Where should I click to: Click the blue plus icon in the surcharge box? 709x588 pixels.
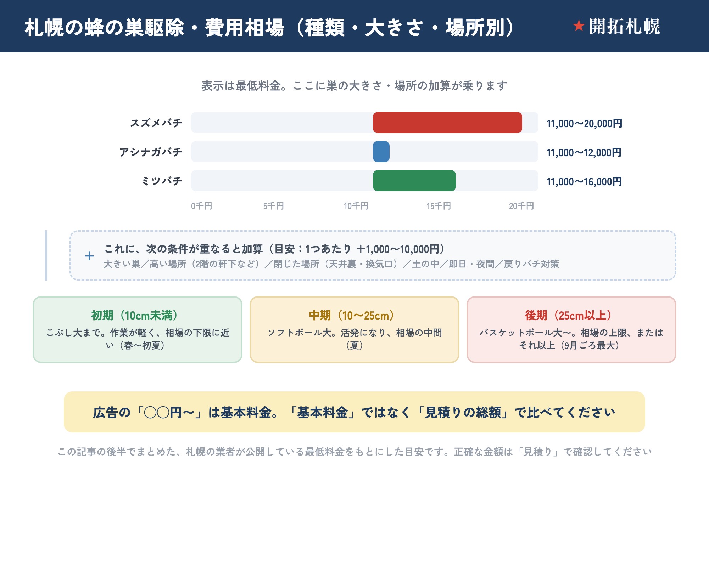[89, 256]
